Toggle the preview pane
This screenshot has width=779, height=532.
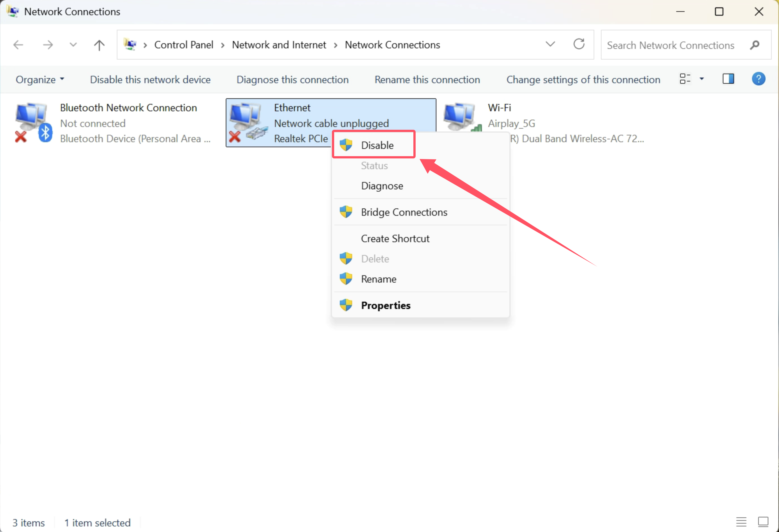coord(728,79)
